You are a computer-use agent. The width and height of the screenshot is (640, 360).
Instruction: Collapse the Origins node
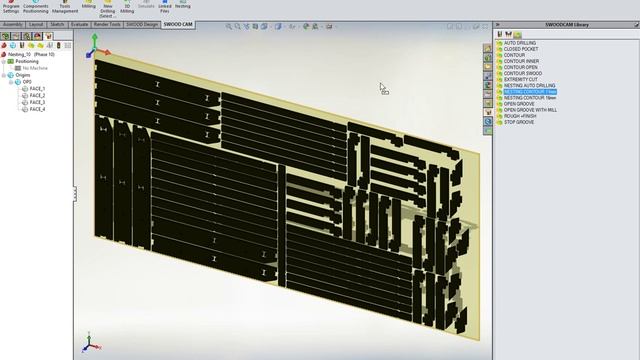[4, 75]
